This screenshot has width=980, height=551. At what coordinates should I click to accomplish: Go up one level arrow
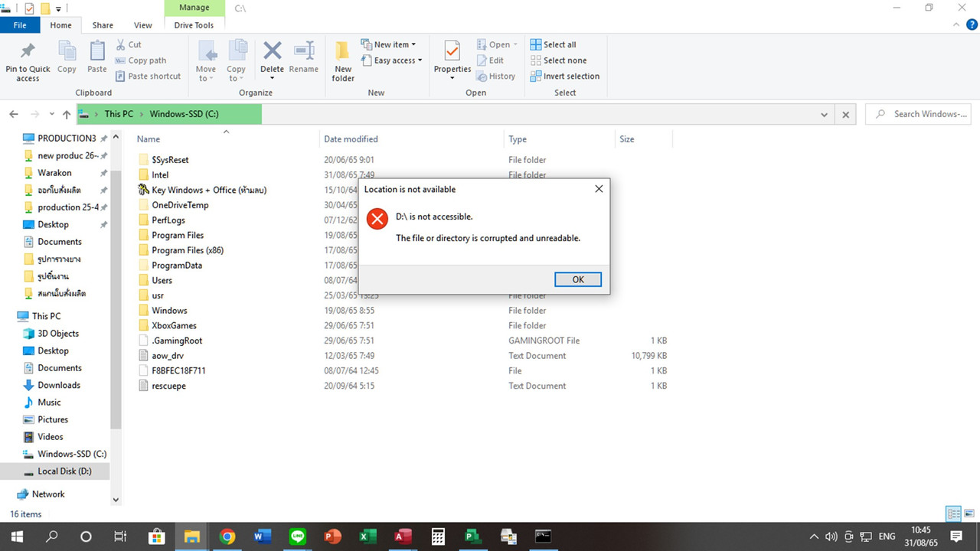pyautogui.click(x=67, y=114)
